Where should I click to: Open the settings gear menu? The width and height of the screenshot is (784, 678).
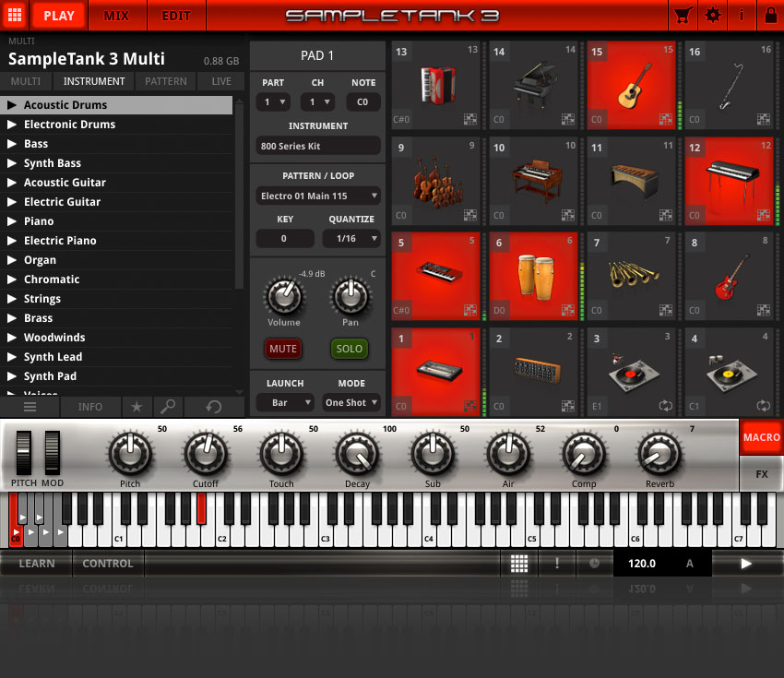[711, 16]
